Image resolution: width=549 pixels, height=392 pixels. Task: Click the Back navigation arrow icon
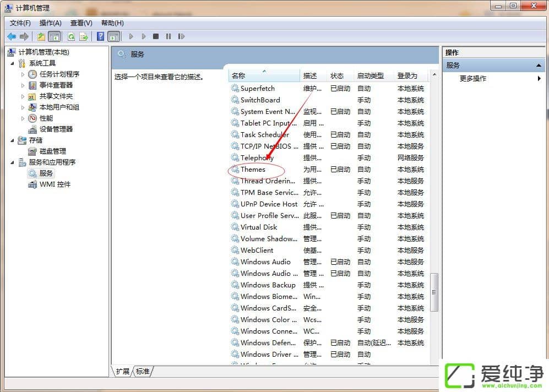click(11, 36)
